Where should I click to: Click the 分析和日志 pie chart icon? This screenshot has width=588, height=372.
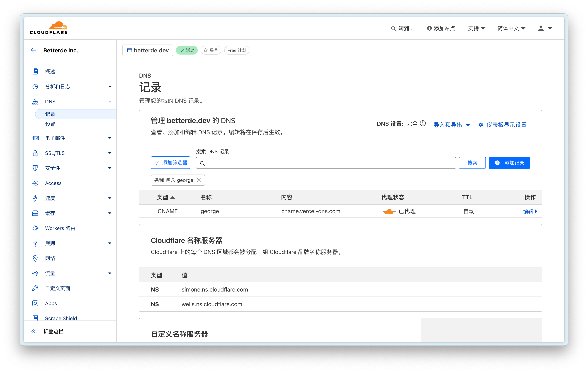click(x=35, y=86)
